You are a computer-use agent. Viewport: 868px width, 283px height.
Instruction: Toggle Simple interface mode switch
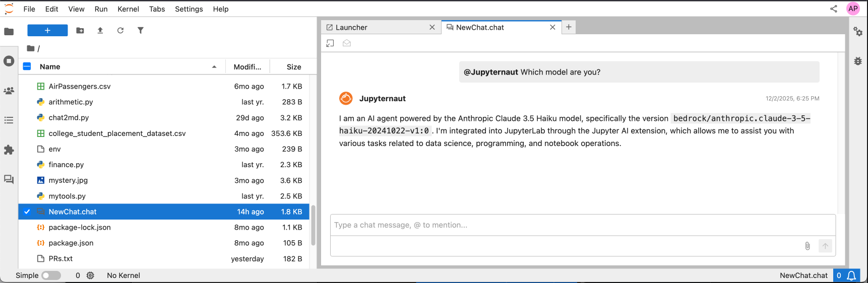pyautogui.click(x=51, y=275)
